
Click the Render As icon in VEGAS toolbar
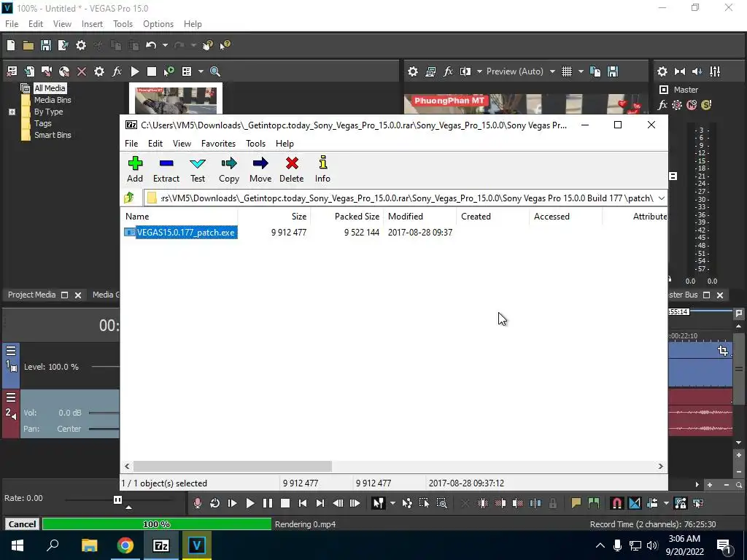63,45
